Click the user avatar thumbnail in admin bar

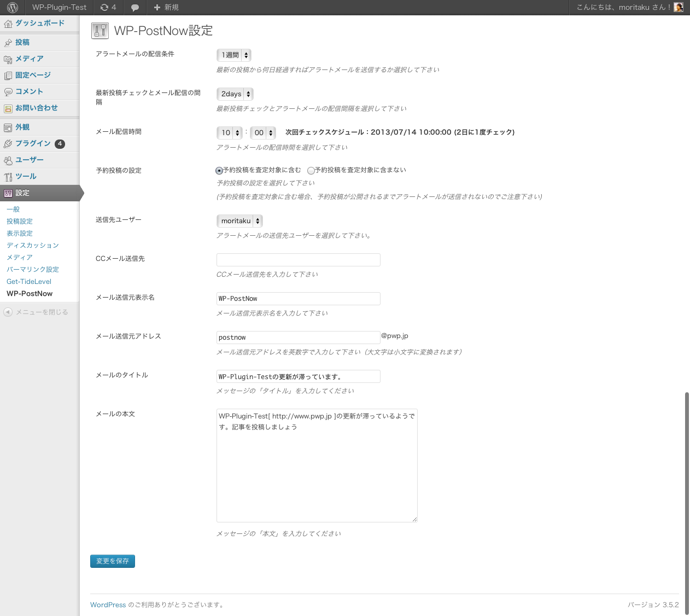(x=679, y=7)
